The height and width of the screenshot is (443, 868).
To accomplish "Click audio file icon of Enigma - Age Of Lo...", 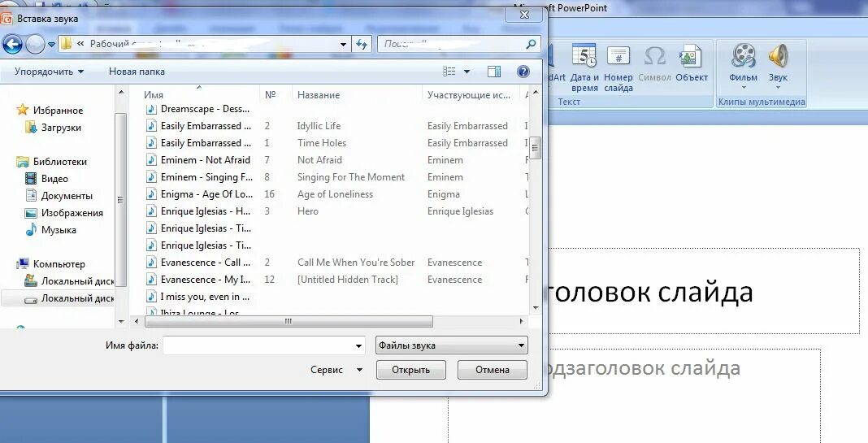I will click(151, 194).
